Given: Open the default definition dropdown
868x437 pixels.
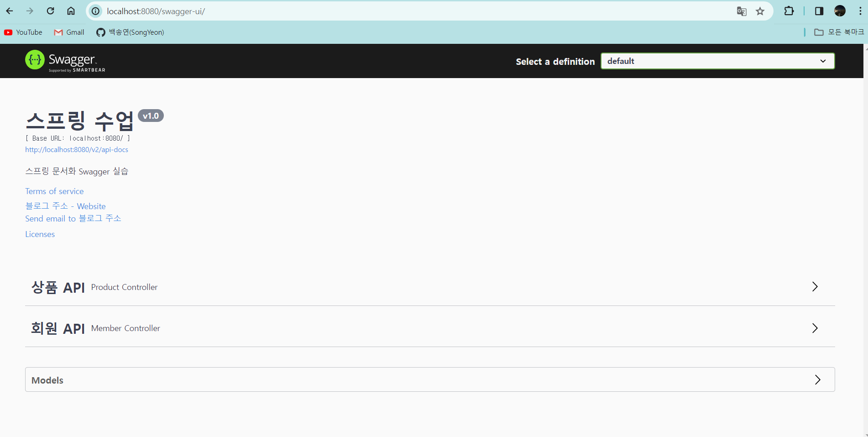Looking at the screenshot, I should point(717,61).
